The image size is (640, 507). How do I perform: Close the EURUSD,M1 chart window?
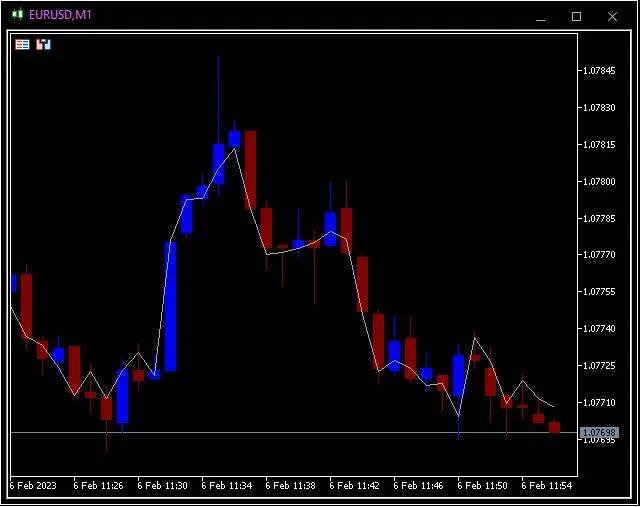point(612,17)
